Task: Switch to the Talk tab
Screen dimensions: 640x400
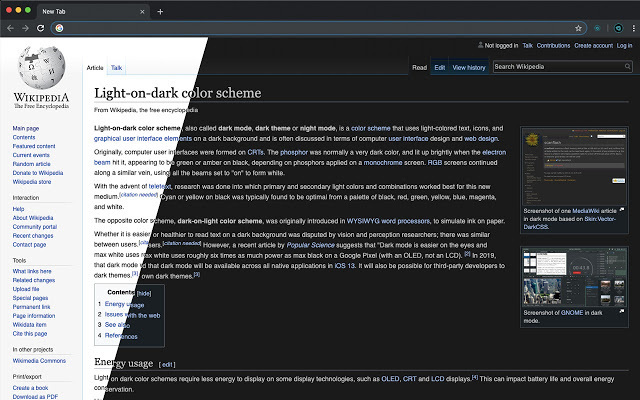Action: 116,68
